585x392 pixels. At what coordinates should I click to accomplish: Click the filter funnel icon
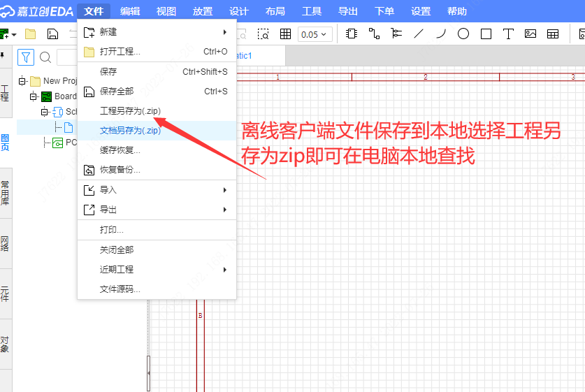[x=26, y=57]
